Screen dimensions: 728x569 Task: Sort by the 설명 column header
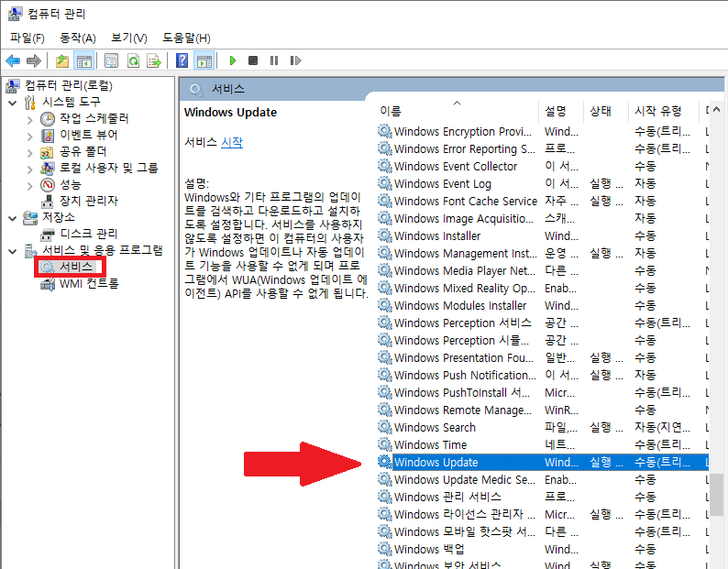[561, 111]
